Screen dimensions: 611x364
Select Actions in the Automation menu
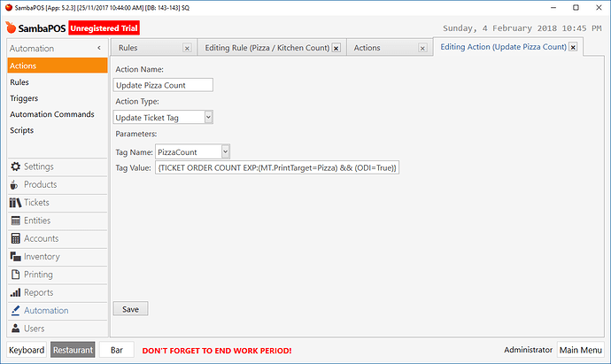point(58,66)
